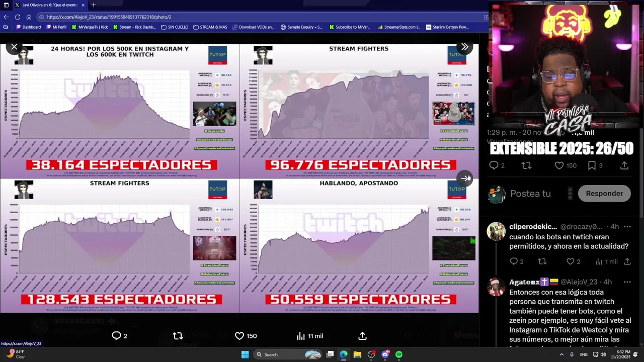Click the repost icon in the main tweet side panel
Image resolution: width=644 pixels, height=362 pixels.
click(526, 165)
